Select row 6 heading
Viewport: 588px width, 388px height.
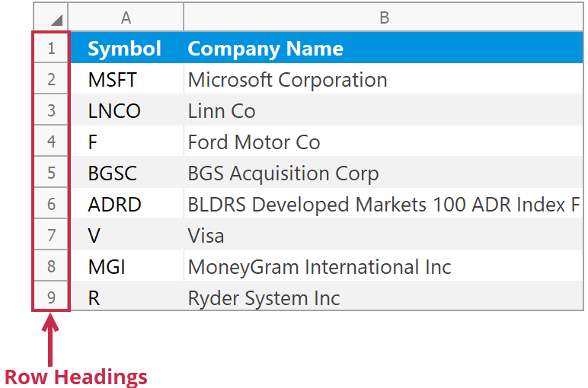(x=51, y=205)
